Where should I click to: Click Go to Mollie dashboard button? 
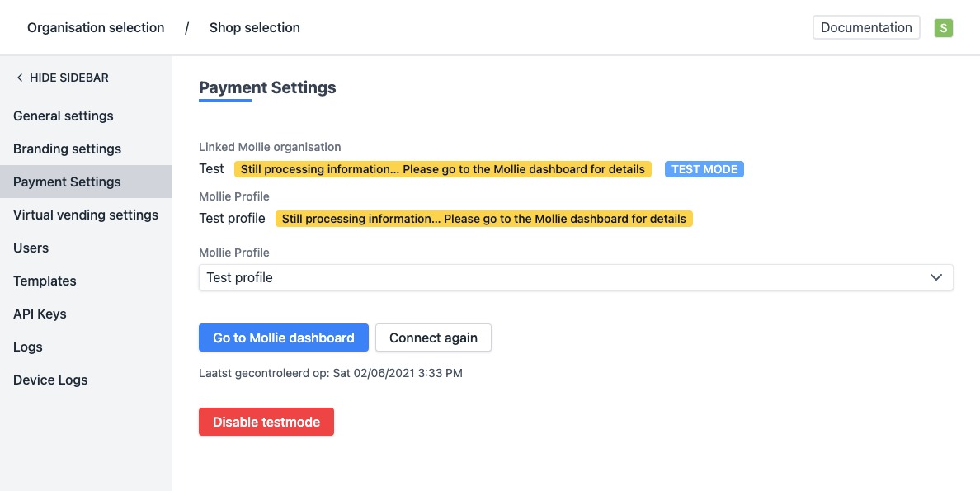tap(283, 338)
